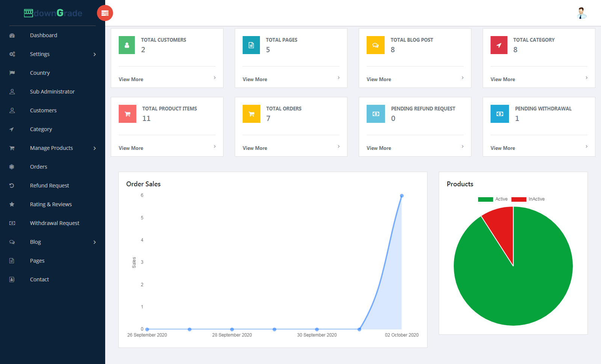Go to Sub Administrator in sidebar
Image resolution: width=601 pixels, height=364 pixels.
(x=52, y=92)
